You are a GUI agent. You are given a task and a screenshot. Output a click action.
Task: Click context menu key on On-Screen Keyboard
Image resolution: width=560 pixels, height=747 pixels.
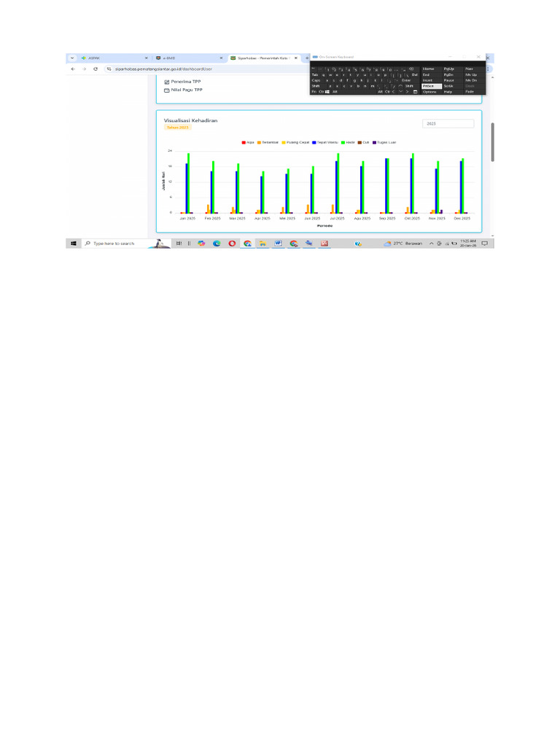coord(415,92)
